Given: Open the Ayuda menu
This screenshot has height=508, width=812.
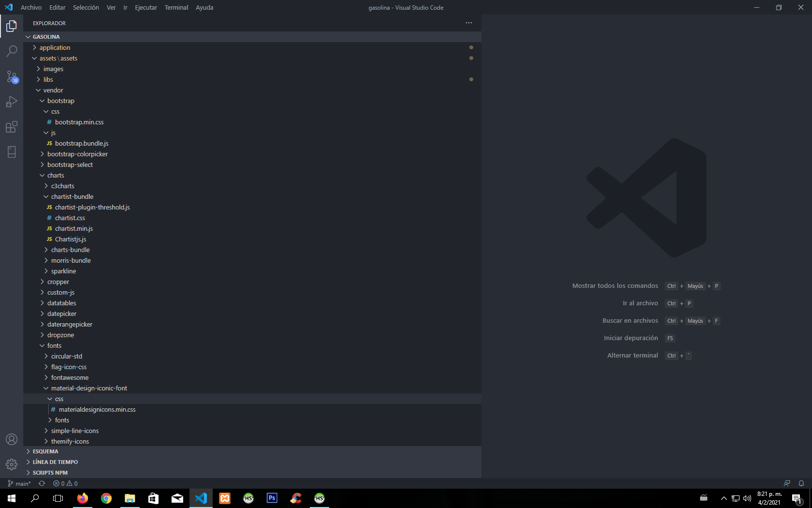Looking at the screenshot, I should 204,7.
